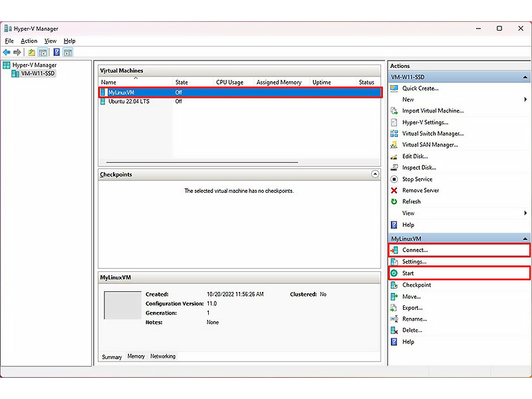Click the Export icon in Actions
The image size is (532, 399).
[394, 308]
